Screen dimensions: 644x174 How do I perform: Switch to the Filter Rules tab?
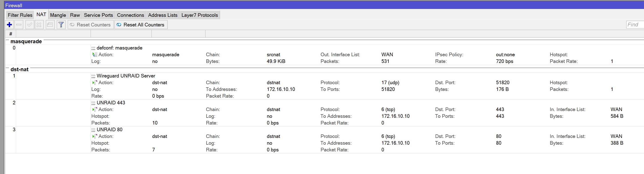pos(20,15)
